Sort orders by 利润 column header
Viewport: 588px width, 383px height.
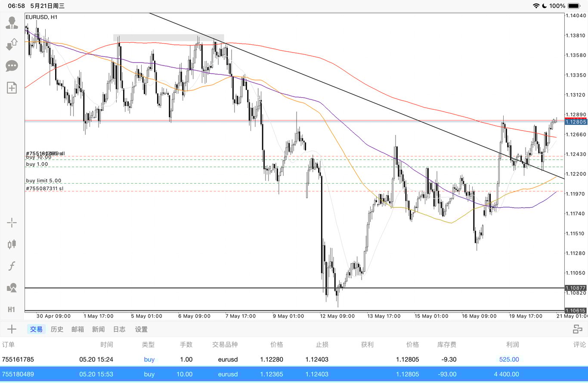click(513, 345)
